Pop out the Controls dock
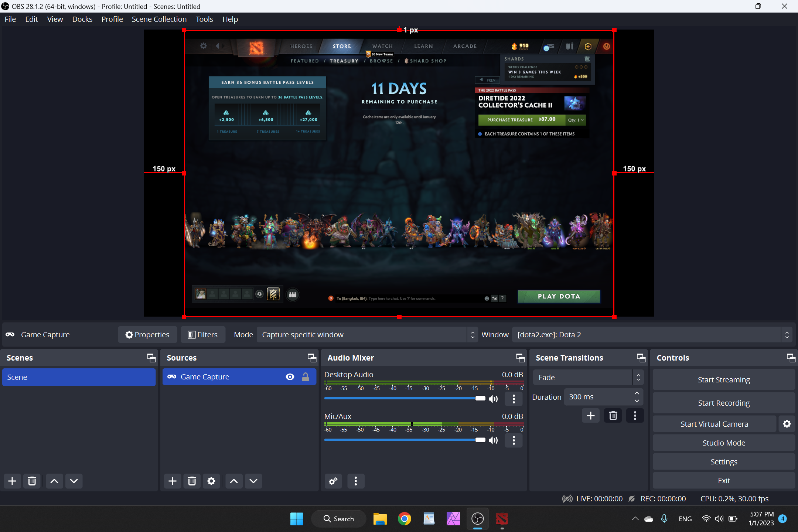This screenshot has height=532, width=798. (x=791, y=358)
